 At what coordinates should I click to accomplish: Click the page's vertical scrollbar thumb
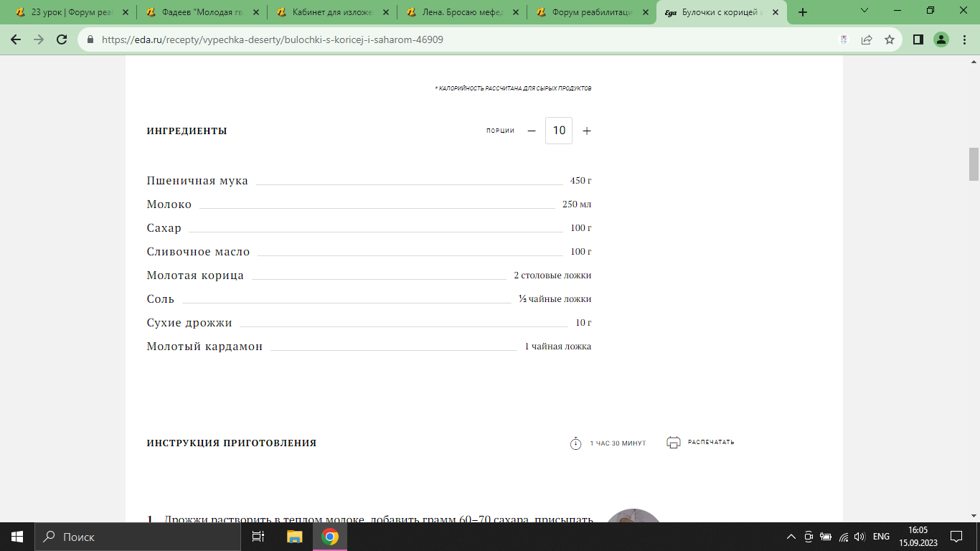[x=974, y=164]
